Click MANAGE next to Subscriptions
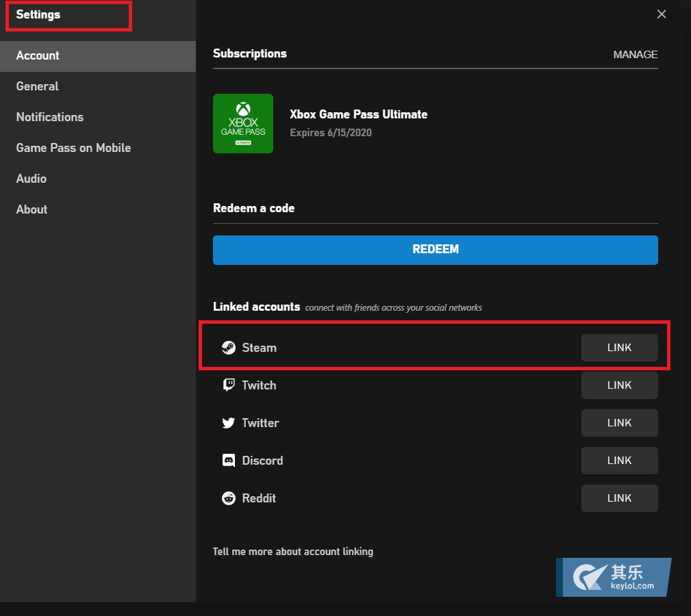 coord(635,55)
